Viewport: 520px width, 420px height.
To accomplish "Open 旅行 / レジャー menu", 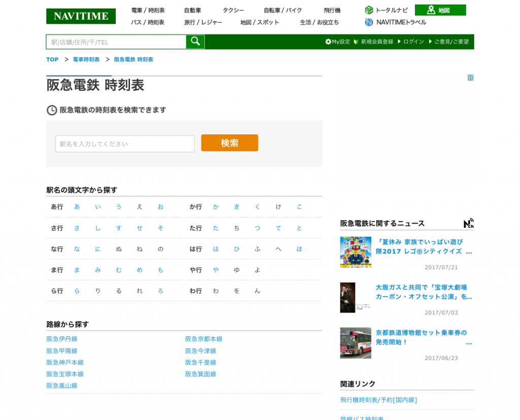I will click(x=203, y=22).
